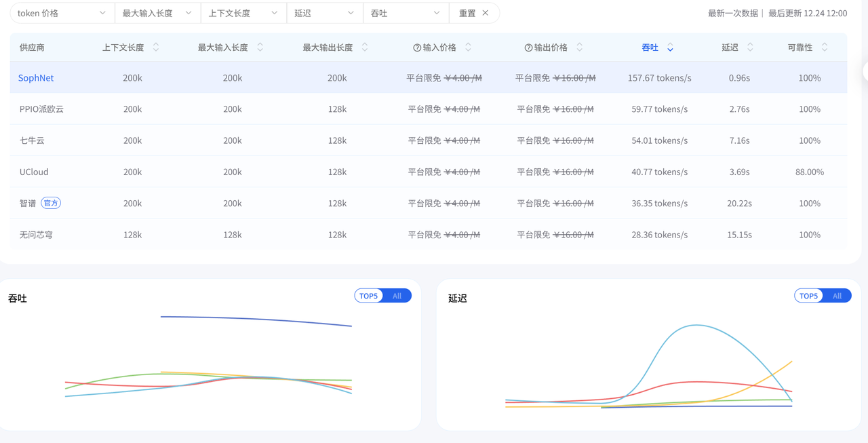This screenshot has height=443, width=868.
Task: Sort by 延迟 column header arrows
Action: tap(750, 47)
